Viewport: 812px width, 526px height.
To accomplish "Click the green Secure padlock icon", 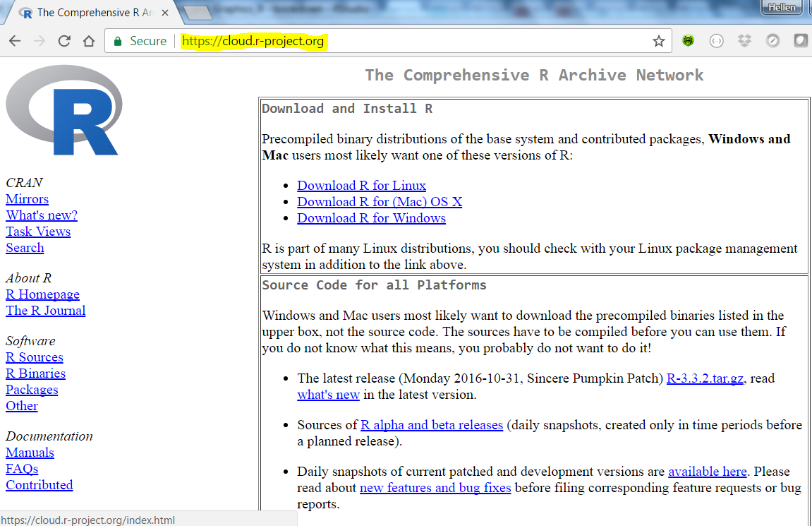I will click(118, 42).
